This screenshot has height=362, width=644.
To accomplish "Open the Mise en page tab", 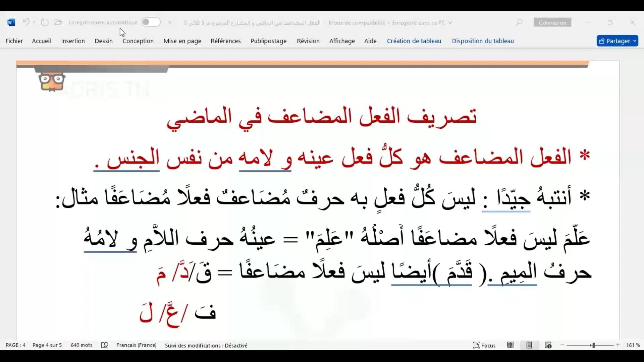I will (182, 41).
